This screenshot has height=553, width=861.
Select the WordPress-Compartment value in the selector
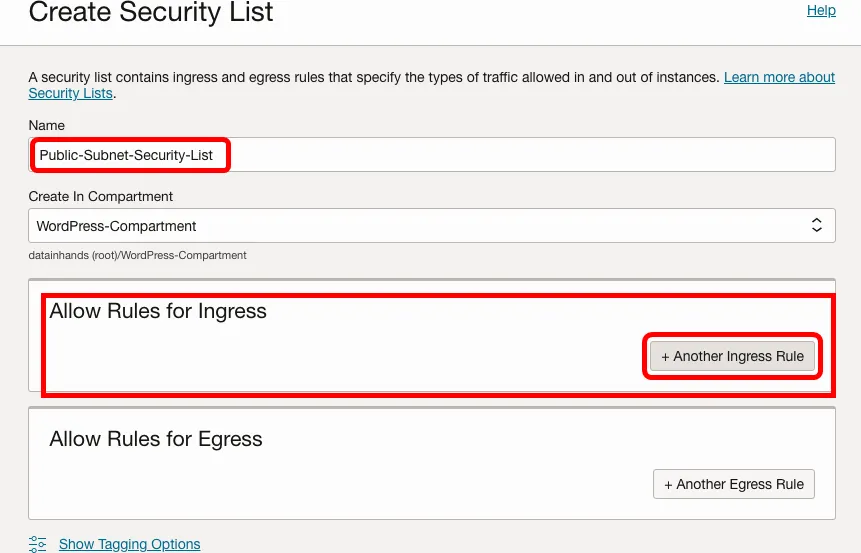[x=117, y=226]
